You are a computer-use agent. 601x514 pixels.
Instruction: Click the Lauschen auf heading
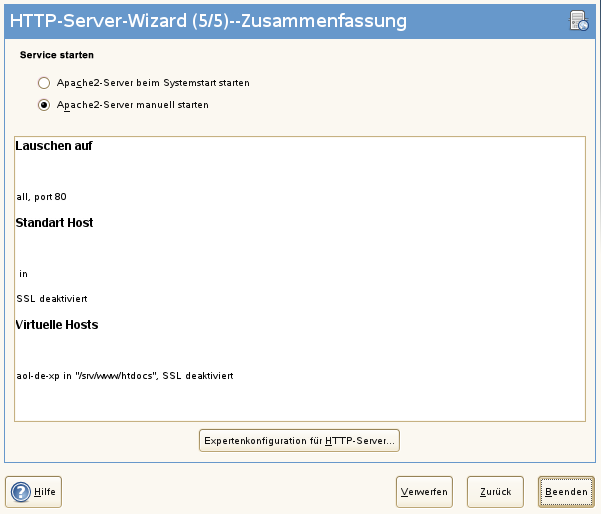55,146
